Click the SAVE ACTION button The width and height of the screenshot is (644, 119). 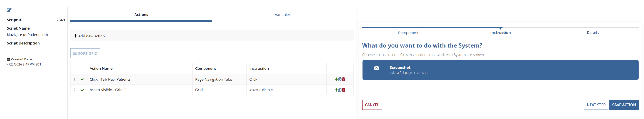(x=624, y=105)
